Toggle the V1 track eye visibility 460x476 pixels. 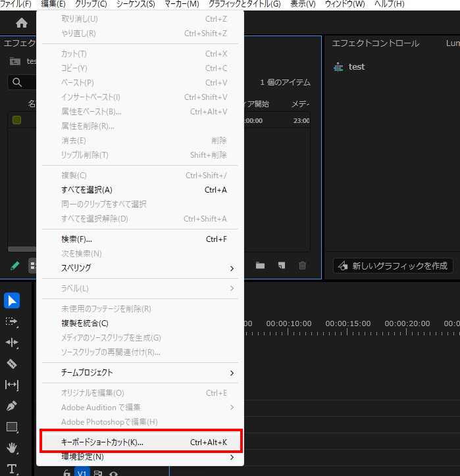click(114, 472)
